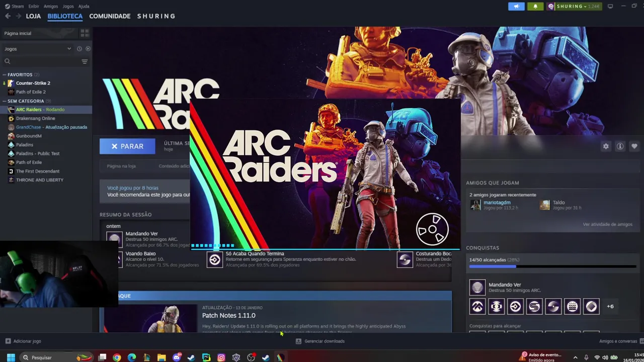
Task: Switch to the LOJA tab
Action: [x=33, y=16]
